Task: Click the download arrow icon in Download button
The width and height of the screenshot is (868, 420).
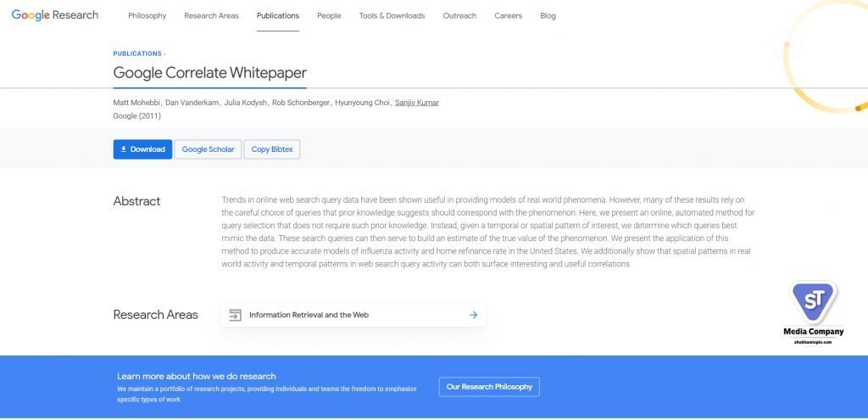Action: (x=124, y=149)
